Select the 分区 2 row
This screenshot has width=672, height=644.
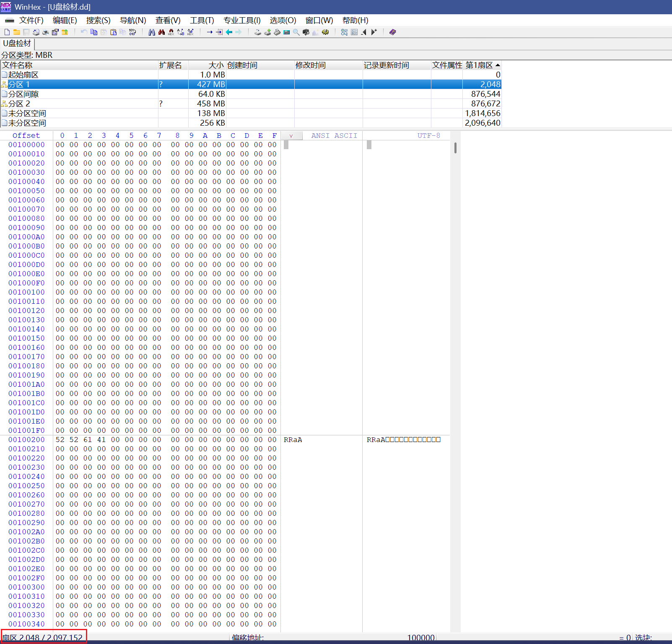tap(19, 104)
